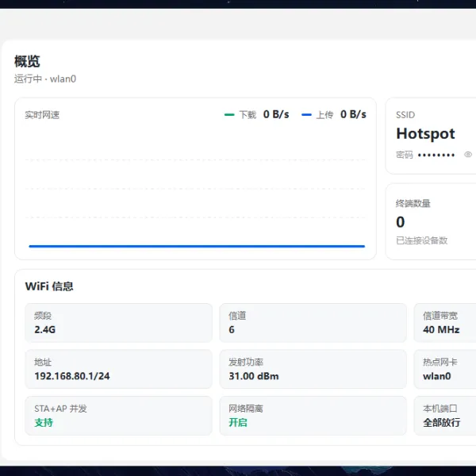The width and height of the screenshot is (476, 476).
Task: Click the upload speed value 0 B/s
Action: click(353, 114)
